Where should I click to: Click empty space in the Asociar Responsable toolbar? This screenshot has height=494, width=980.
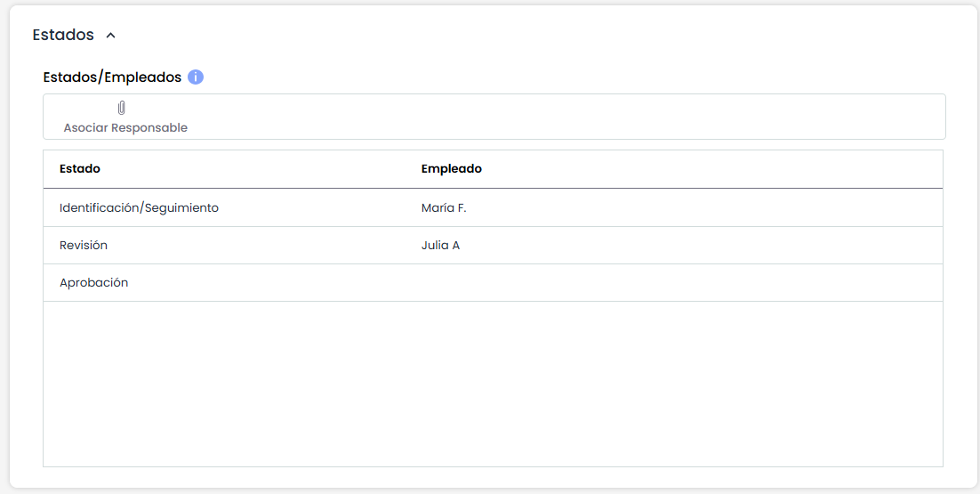click(x=569, y=117)
